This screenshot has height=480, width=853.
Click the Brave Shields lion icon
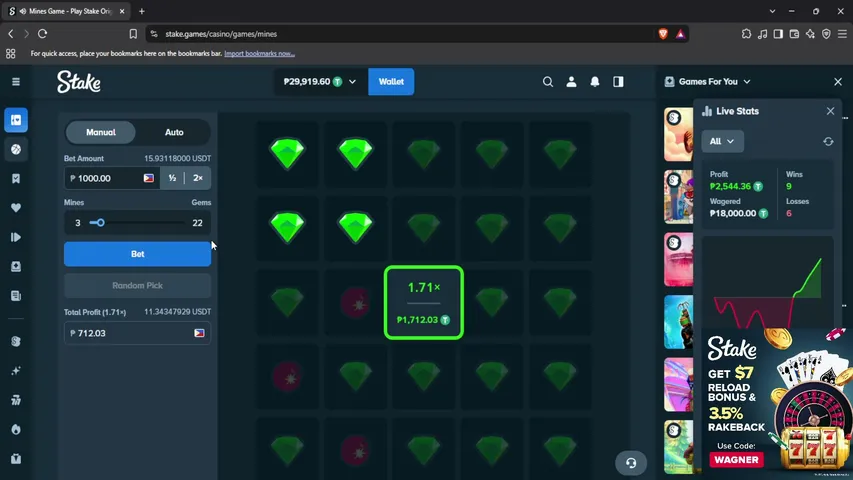(x=663, y=34)
